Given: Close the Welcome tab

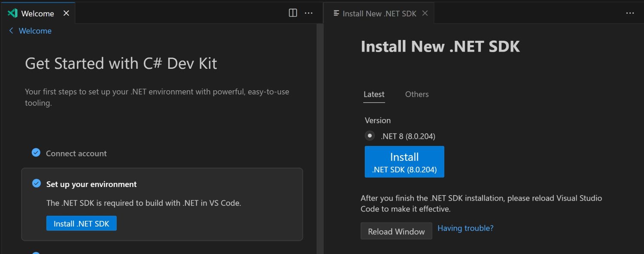Looking at the screenshot, I should click(66, 13).
